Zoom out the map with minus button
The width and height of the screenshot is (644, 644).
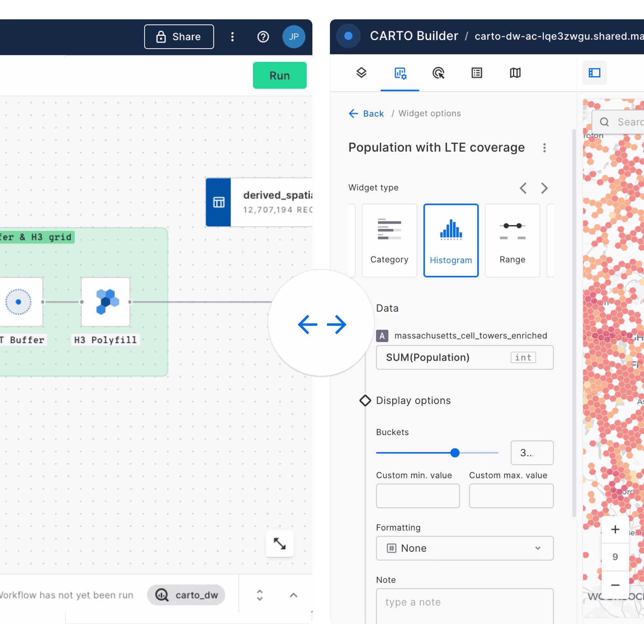click(x=615, y=585)
